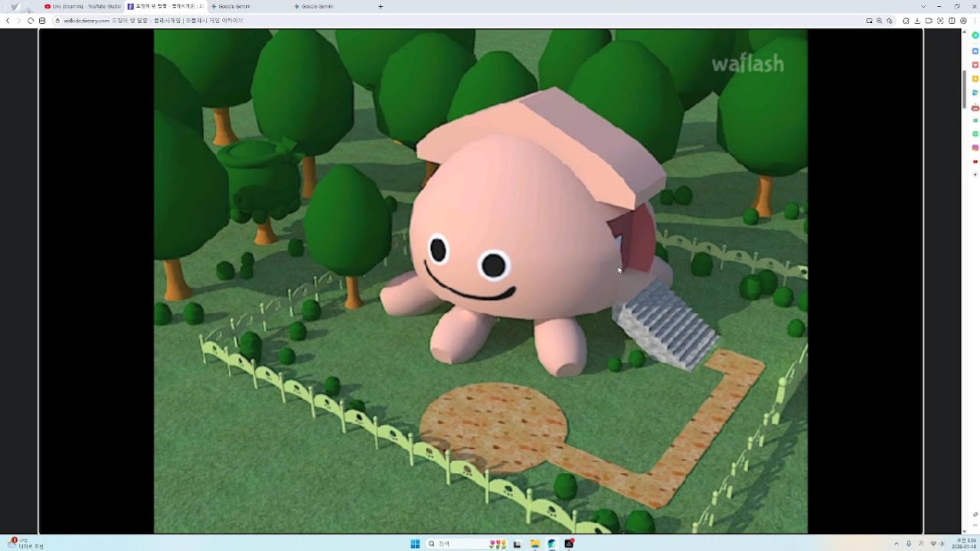Open the downloads icon in the toolbar
The width and height of the screenshot is (980, 551).
point(917,21)
